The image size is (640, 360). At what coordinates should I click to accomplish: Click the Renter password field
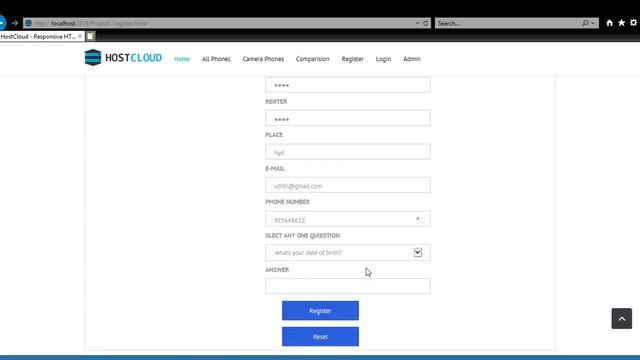pos(348,118)
